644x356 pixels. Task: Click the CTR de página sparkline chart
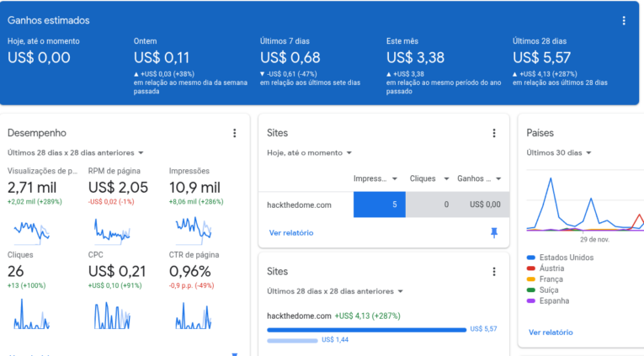tap(192, 315)
